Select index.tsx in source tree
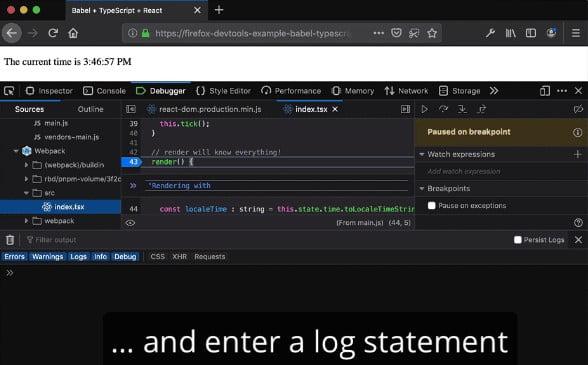The width and height of the screenshot is (588, 365). pyautogui.click(x=60, y=207)
